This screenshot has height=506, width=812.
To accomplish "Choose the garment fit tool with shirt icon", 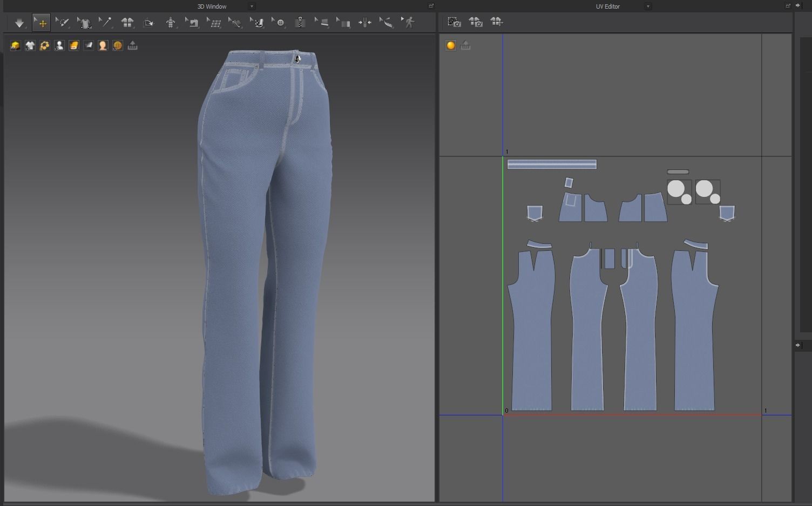I will tap(84, 23).
